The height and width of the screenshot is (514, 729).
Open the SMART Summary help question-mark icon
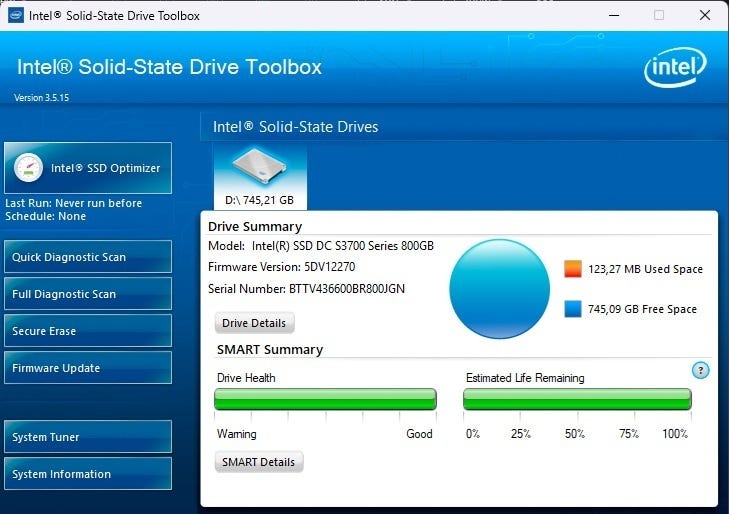click(x=700, y=370)
